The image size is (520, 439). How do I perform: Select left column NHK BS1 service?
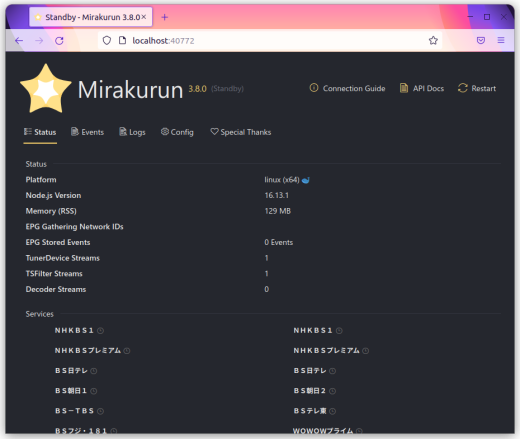pyautogui.click(x=74, y=331)
